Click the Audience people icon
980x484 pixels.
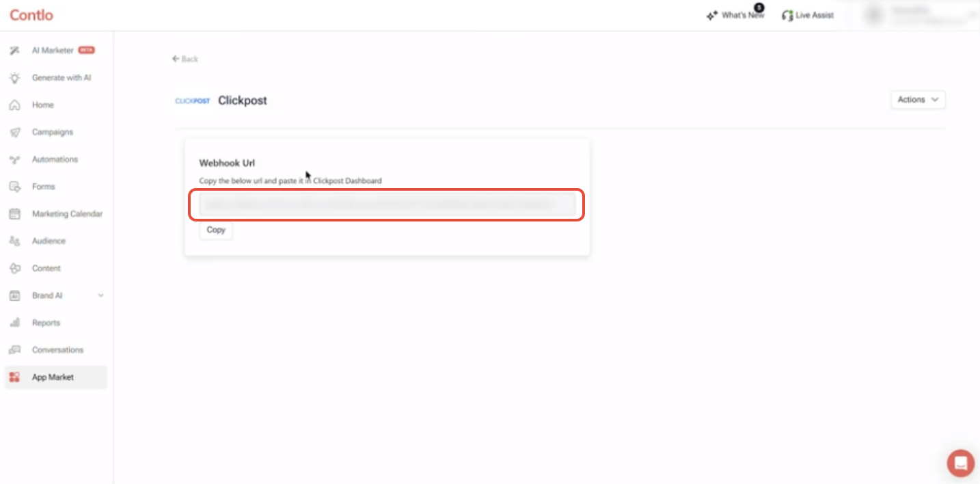coord(14,241)
